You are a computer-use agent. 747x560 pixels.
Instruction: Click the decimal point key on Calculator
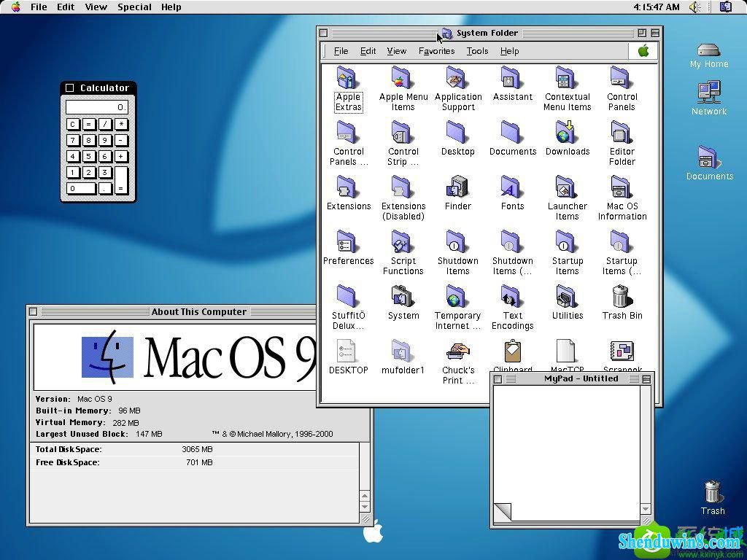pyautogui.click(x=105, y=188)
